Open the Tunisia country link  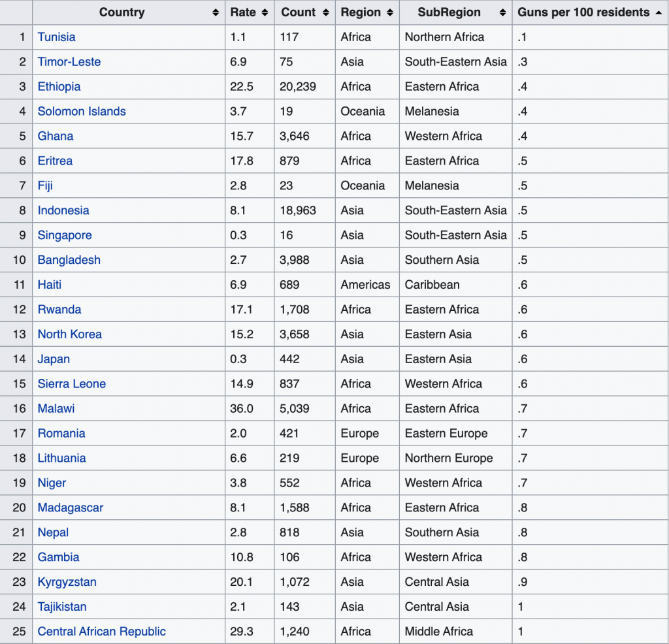[x=56, y=37]
